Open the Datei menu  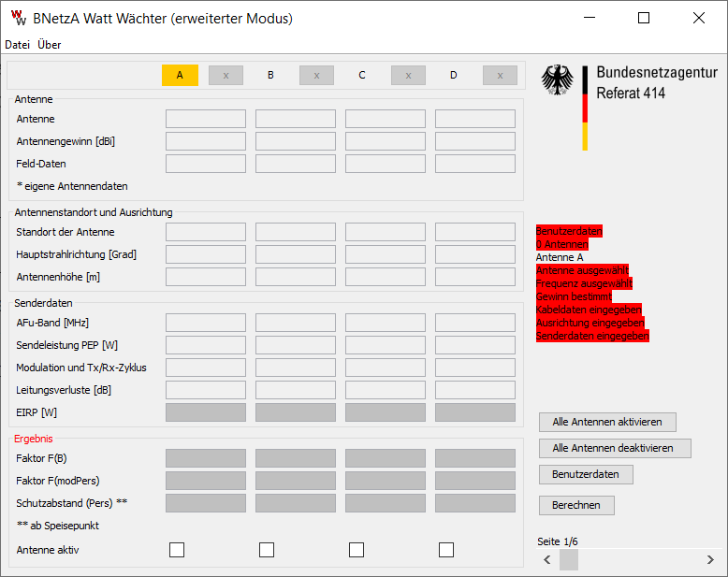point(17,45)
